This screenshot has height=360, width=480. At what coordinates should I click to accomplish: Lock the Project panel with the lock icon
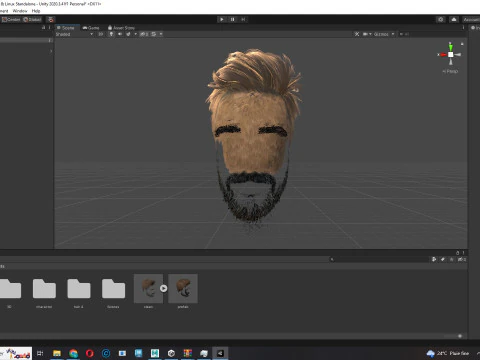pyautogui.click(x=457, y=253)
